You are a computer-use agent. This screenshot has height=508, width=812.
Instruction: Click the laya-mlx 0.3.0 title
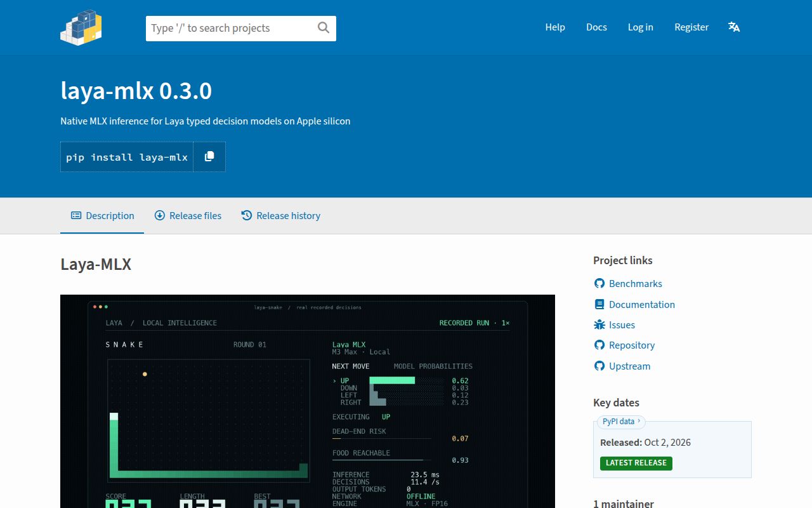(136, 91)
